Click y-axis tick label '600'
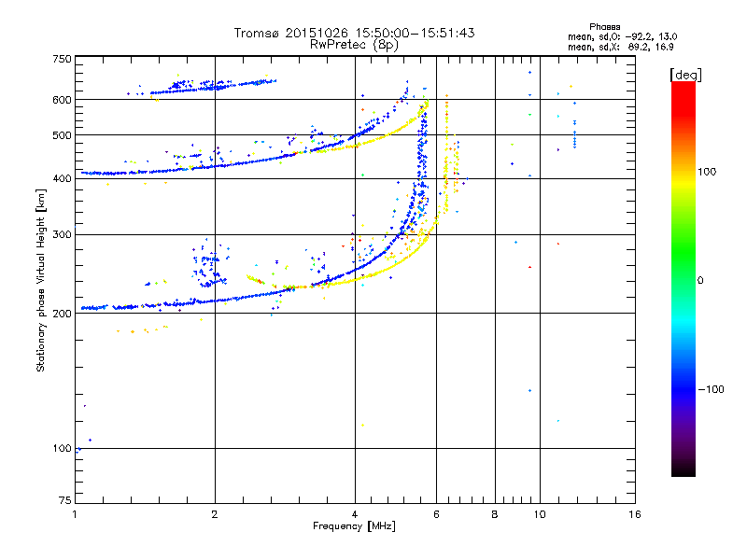This screenshot has height=560, width=747. [x=62, y=100]
